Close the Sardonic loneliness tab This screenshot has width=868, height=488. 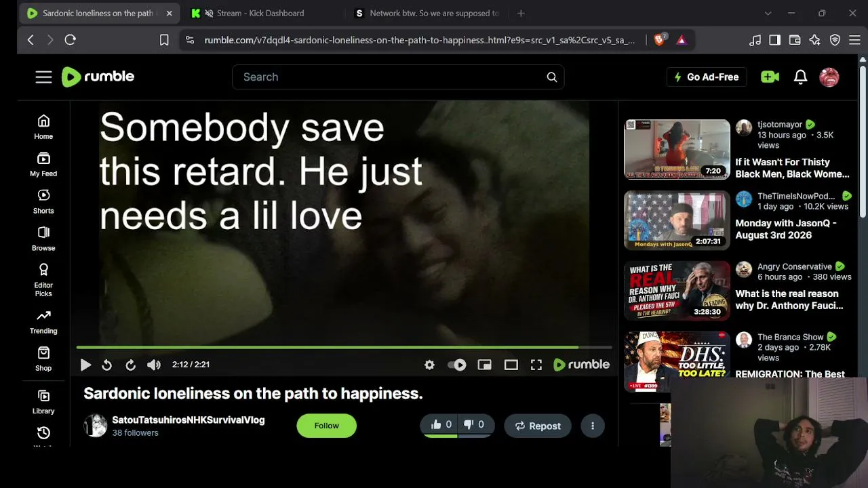coord(170,13)
